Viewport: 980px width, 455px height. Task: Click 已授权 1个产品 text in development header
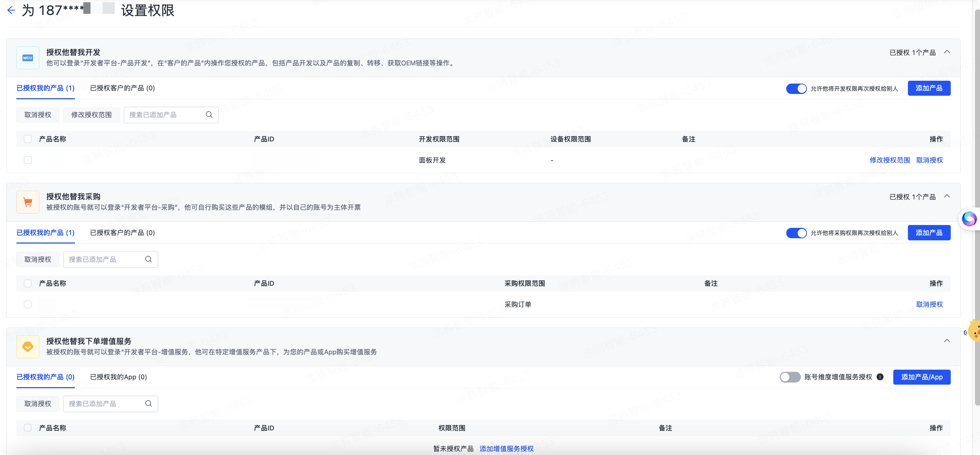point(912,52)
